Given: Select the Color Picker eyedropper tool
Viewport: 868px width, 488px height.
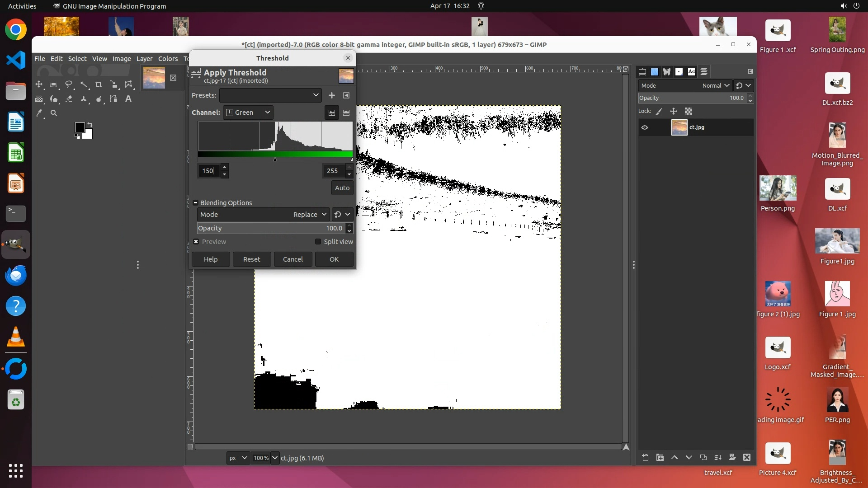Looking at the screenshot, I should click(39, 113).
